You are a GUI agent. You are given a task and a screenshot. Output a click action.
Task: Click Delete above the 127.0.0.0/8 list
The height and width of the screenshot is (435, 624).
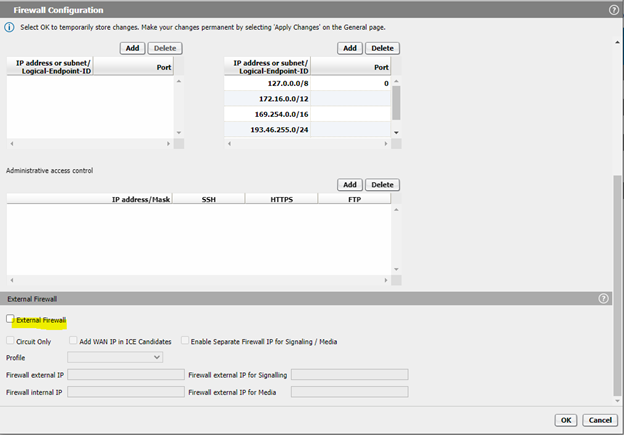382,48
